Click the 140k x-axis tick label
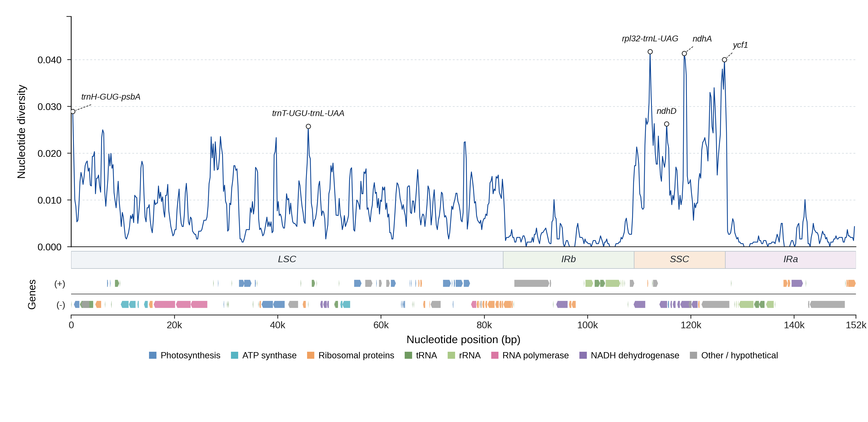868x422 pixels. [794, 325]
